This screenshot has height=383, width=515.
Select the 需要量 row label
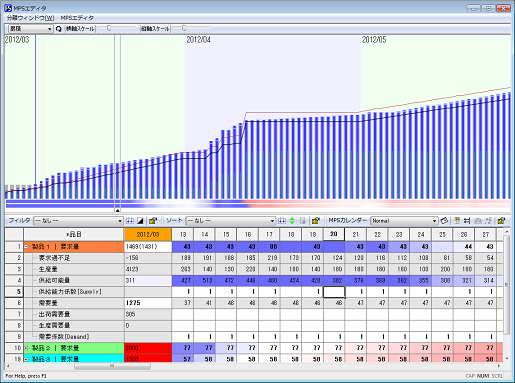click(x=48, y=303)
